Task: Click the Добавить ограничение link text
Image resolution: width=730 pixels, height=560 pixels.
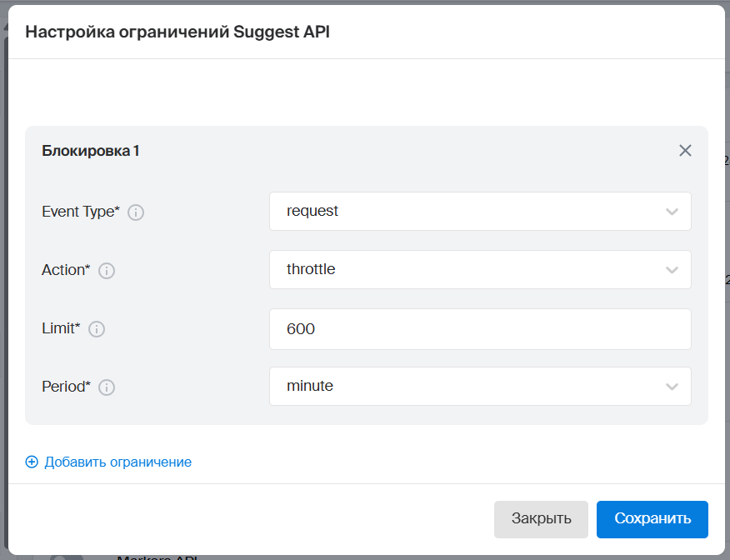Action: [117, 462]
